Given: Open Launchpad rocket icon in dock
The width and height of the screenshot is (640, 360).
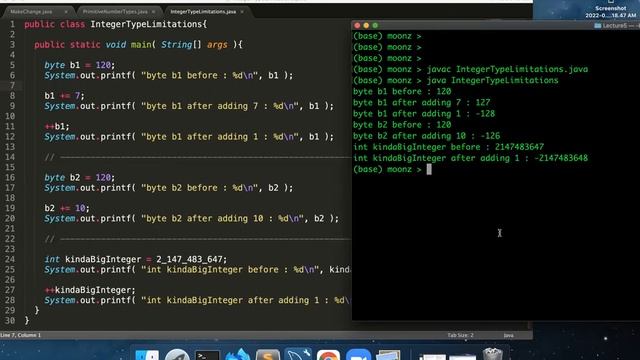Looking at the screenshot, I should click(x=177, y=355).
